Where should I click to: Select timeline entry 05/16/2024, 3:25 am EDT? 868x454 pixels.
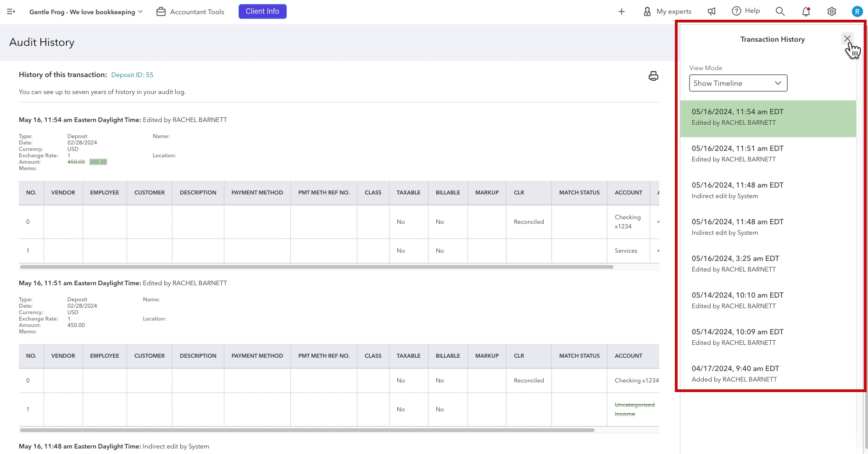coord(768,265)
